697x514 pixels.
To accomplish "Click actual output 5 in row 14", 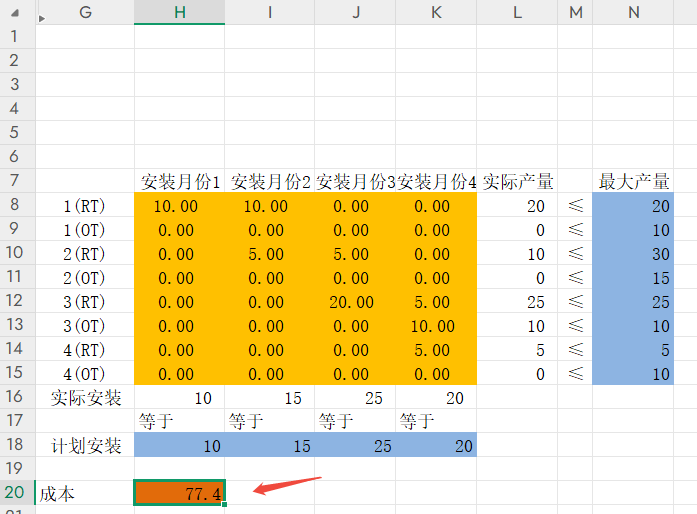I will click(x=517, y=349).
